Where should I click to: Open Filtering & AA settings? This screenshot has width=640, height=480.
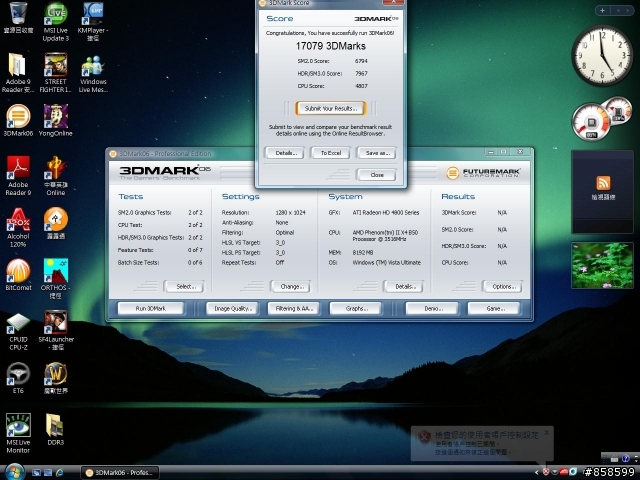point(293,309)
